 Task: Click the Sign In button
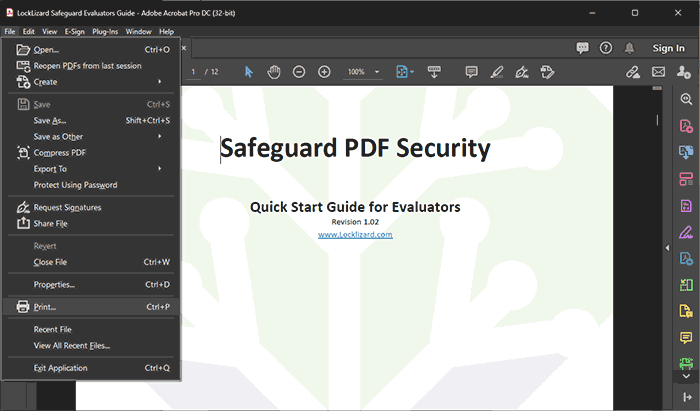click(668, 48)
